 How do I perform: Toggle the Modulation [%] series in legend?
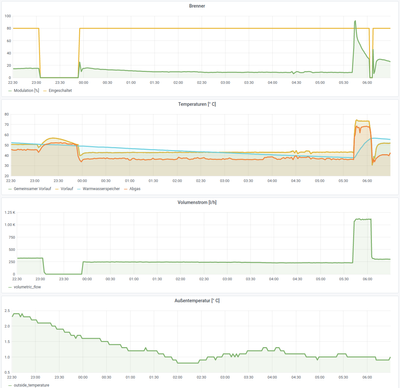point(26,90)
